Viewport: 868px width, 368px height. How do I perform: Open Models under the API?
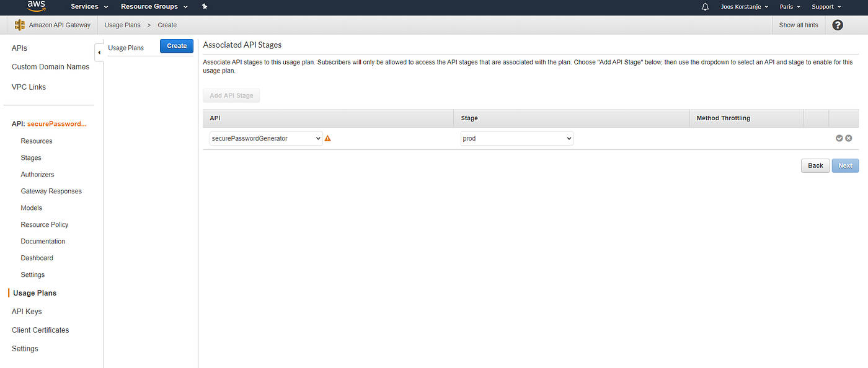[x=32, y=208]
